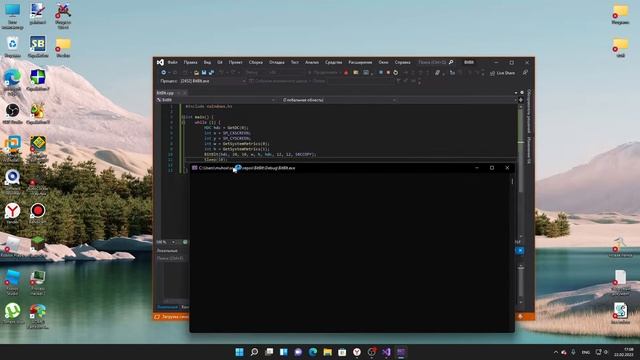Open Microsoft Store from taskbar

pos(342,352)
